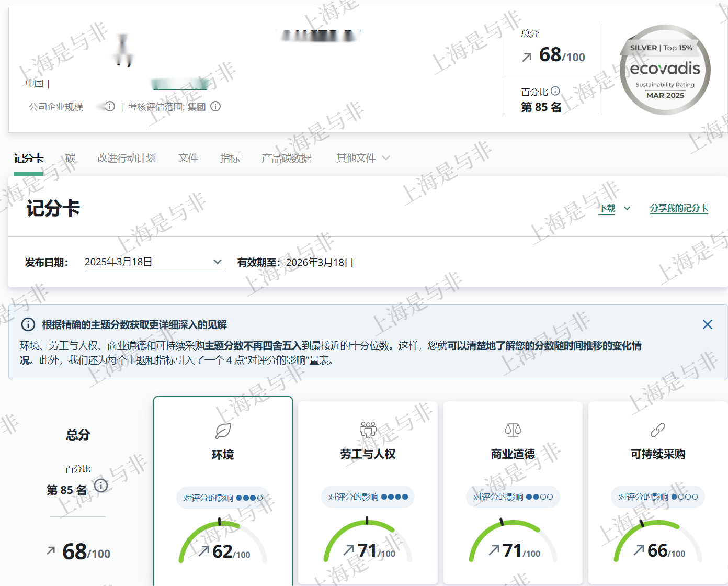Switch to the 碳 tab

[x=70, y=158]
